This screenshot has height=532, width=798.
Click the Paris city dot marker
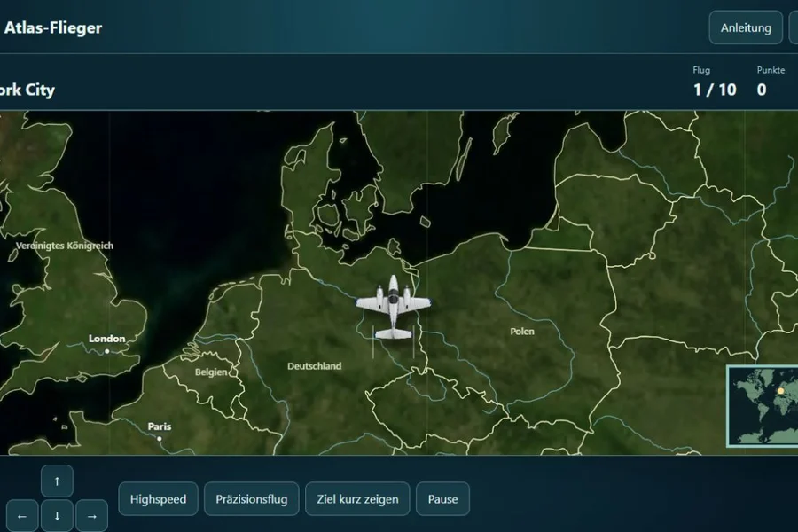(x=160, y=439)
